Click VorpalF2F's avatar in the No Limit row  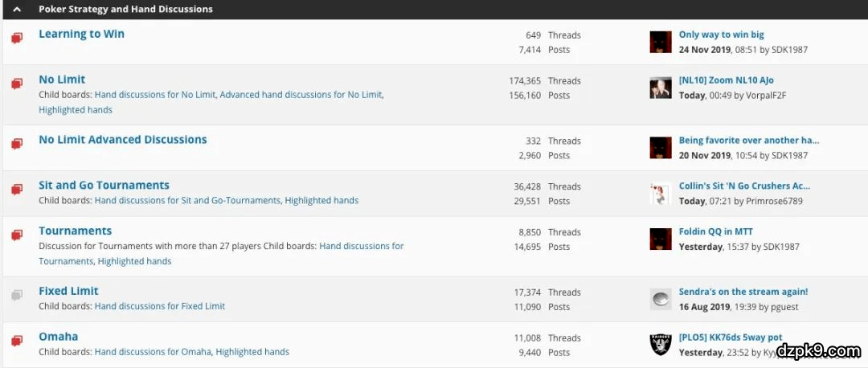click(x=660, y=88)
